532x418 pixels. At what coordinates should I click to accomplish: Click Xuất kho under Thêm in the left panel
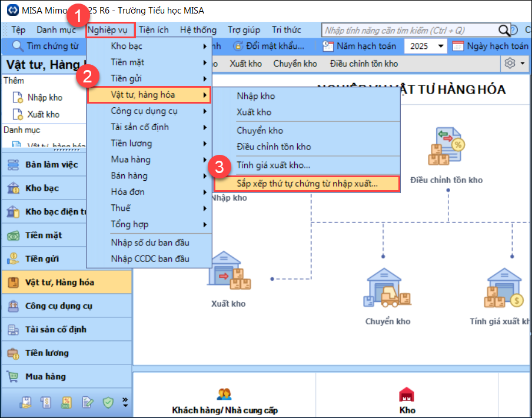tap(36, 114)
